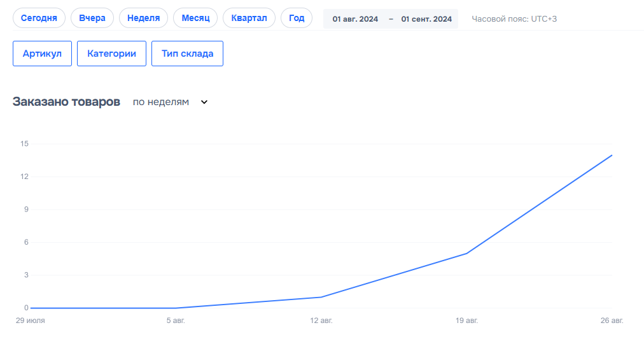Switch period to Месяц

[195, 18]
